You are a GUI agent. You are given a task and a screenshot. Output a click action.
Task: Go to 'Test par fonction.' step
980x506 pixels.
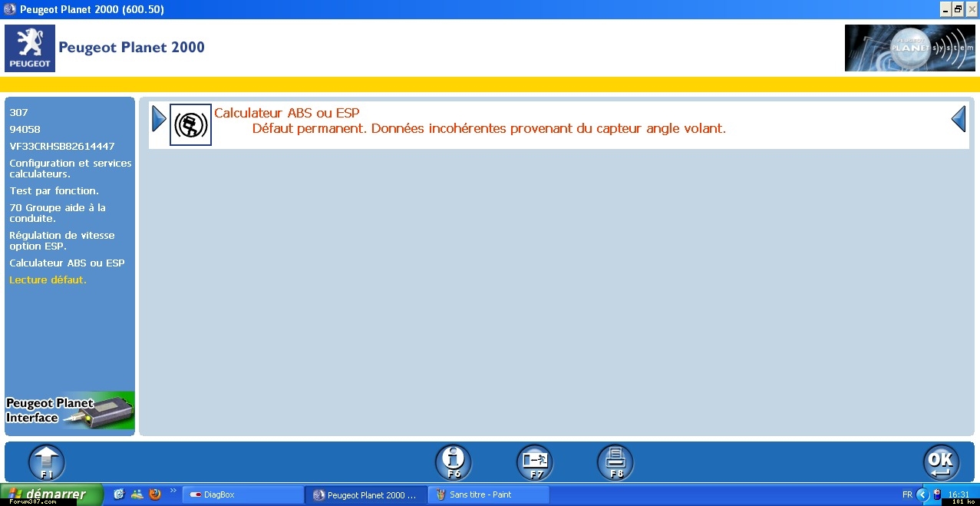54,190
